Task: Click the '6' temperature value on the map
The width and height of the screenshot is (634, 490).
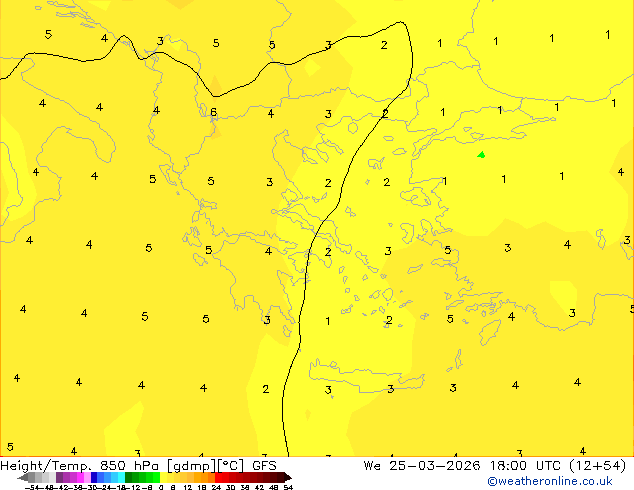Action: pos(213,112)
